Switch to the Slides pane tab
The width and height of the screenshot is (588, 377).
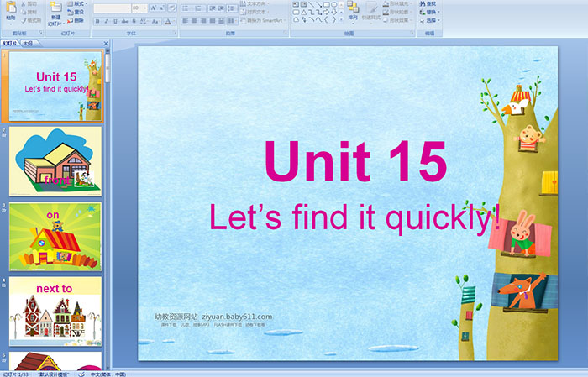click(x=10, y=44)
